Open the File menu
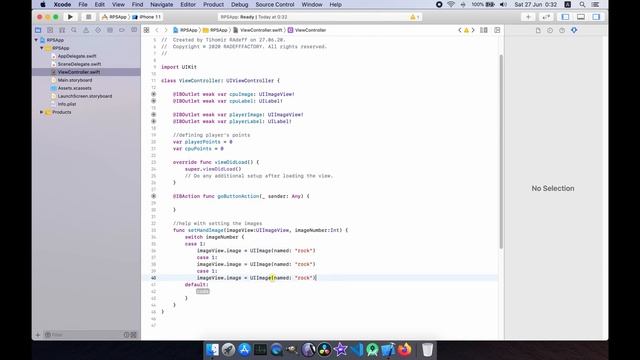 pos(83,4)
